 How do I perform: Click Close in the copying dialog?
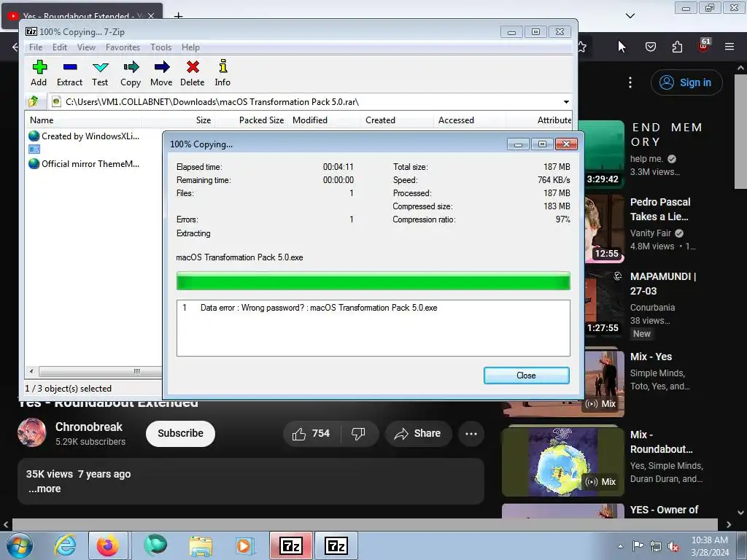coord(527,376)
